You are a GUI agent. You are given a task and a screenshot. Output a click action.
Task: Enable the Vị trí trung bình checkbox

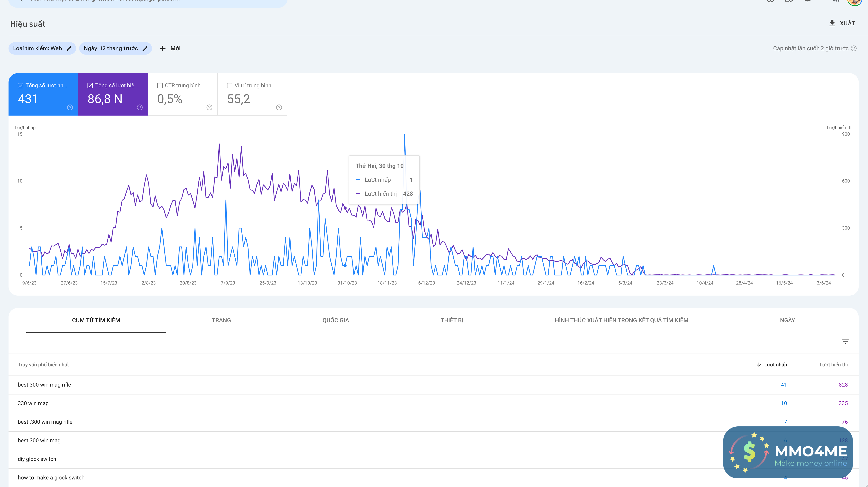(229, 86)
